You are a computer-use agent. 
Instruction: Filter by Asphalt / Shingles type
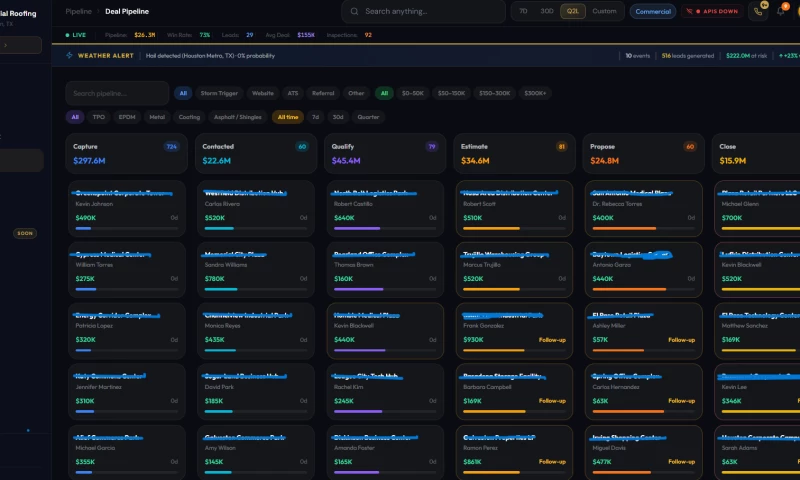click(x=238, y=117)
